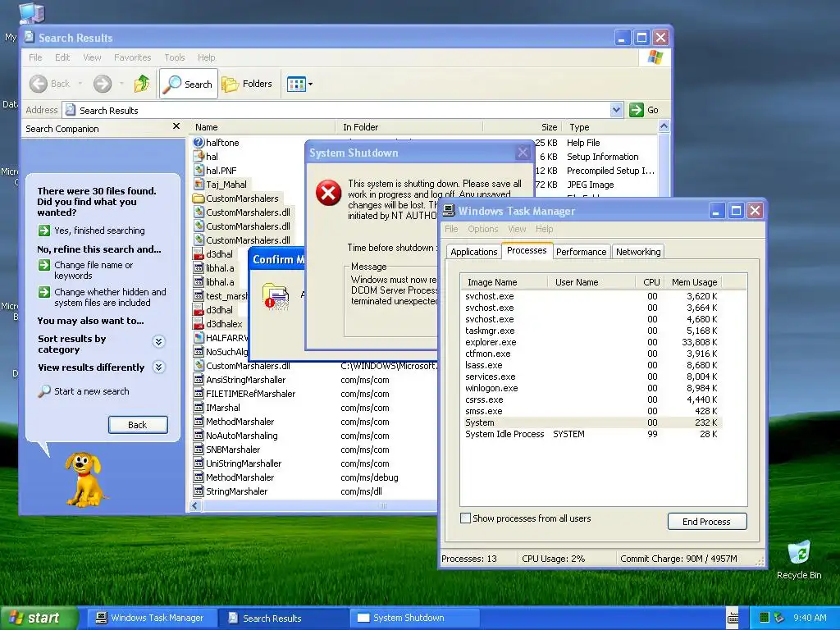Switch to Search Results taskbar button
Screen dimensions: 840x630
pos(282,618)
